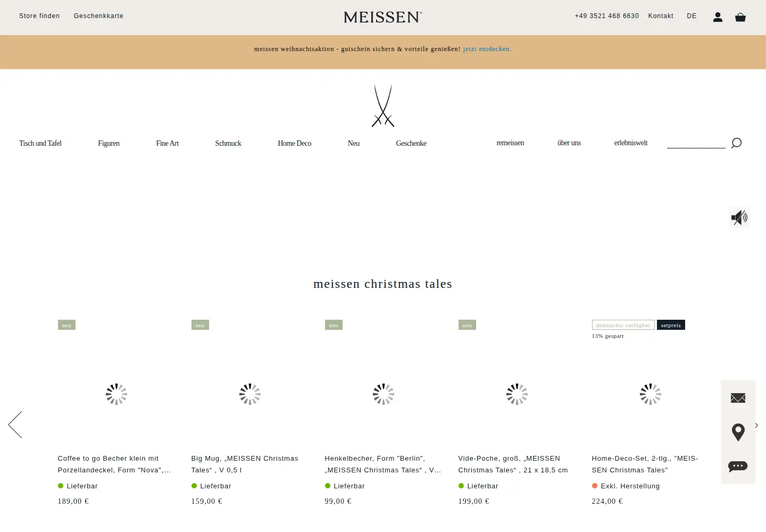Open the user account icon
The width and height of the screenshot is (766, 532).
pyautogui.click(x=718, y=17)
